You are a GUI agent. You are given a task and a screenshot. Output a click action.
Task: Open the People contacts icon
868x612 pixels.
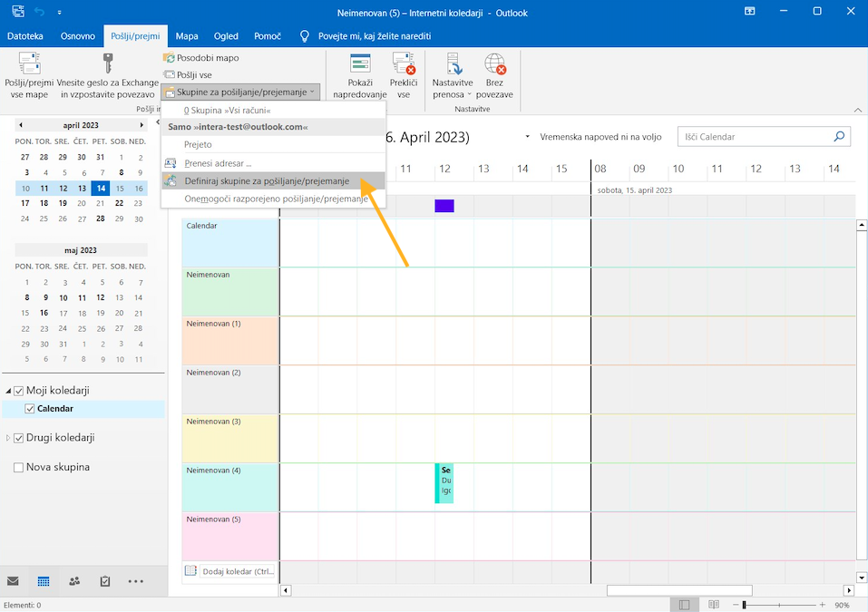pos(74,581)
